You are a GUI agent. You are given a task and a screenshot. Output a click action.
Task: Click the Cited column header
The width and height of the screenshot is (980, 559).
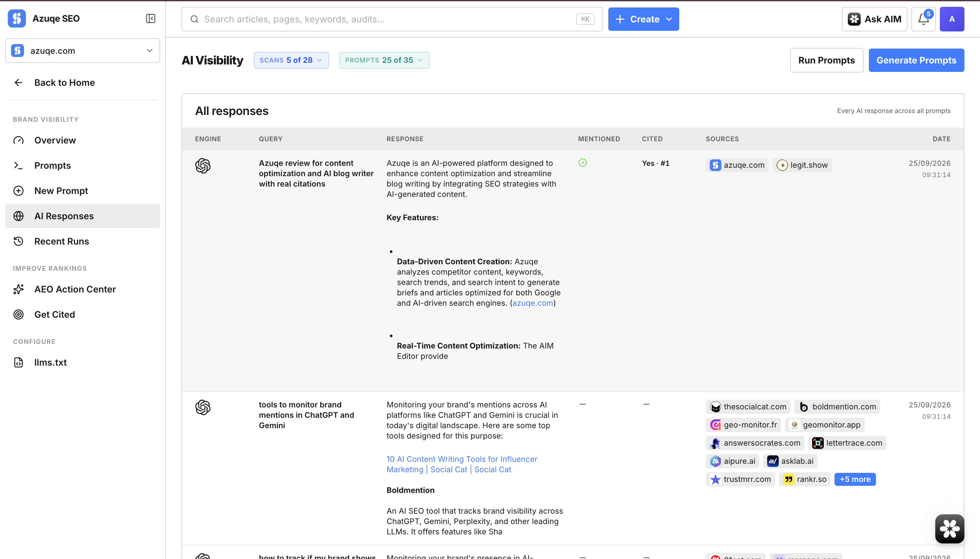coord(652,139)
